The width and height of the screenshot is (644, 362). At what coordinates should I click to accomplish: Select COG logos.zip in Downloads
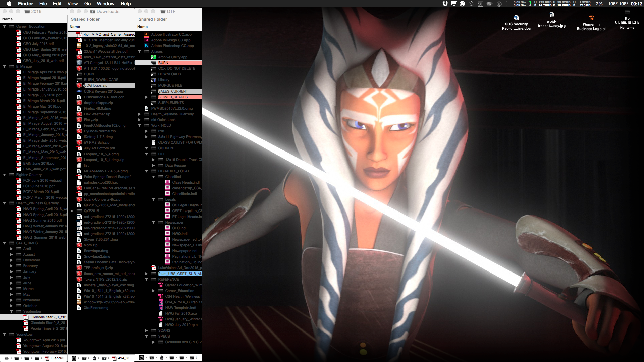pos(105,85)
